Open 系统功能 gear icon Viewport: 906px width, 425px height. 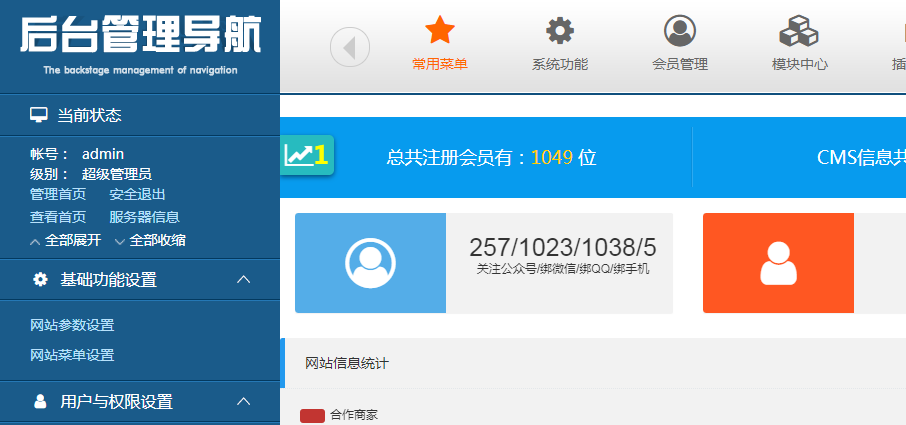point(560,32)
